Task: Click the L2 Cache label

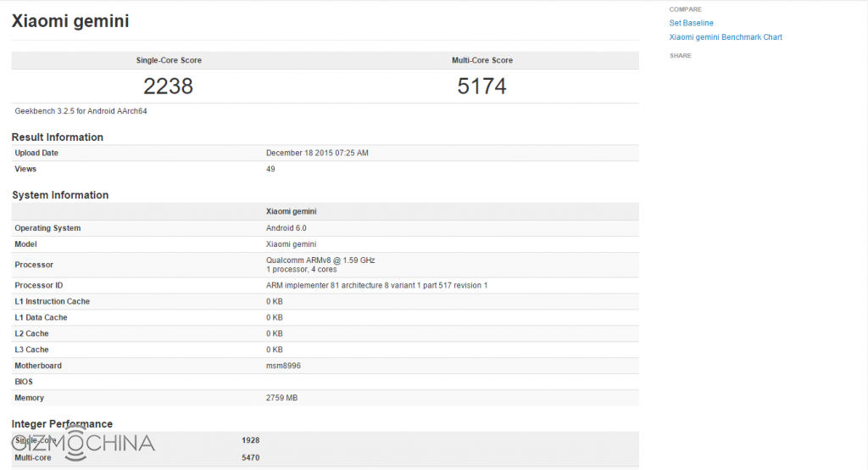Action: (31, 333)
